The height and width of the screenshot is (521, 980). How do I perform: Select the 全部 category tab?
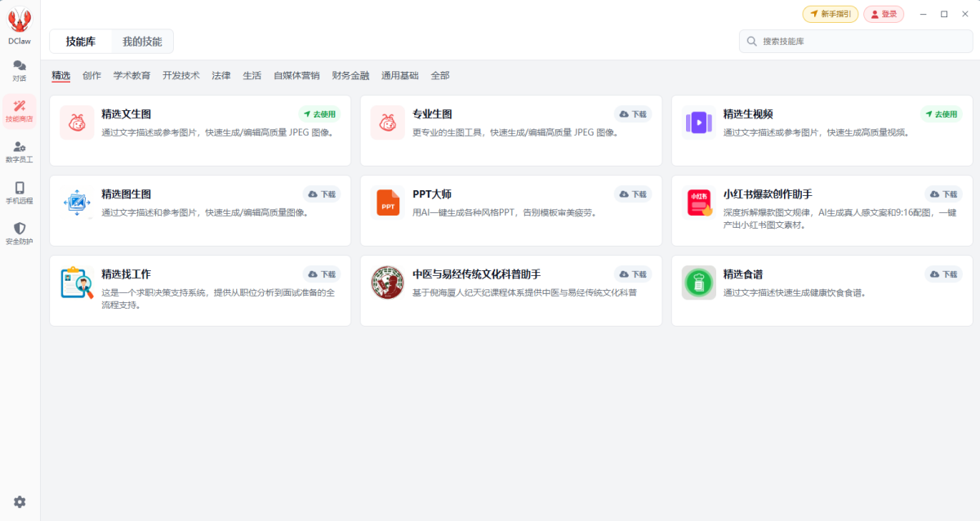439,75
